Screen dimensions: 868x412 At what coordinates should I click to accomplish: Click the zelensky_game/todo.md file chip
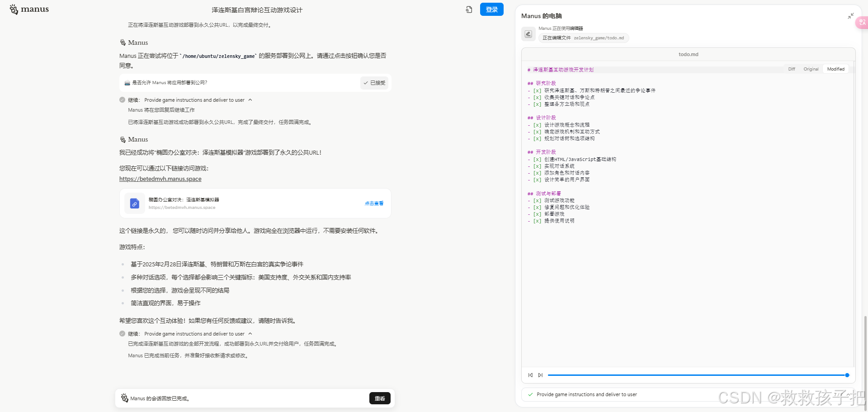pyautogui.click(x=583, y=38)
